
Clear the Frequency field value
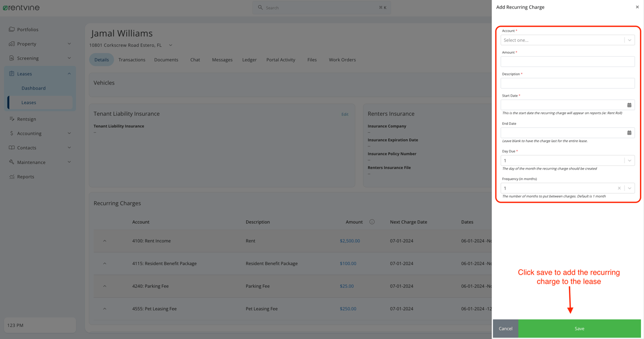tap(619, 188)
